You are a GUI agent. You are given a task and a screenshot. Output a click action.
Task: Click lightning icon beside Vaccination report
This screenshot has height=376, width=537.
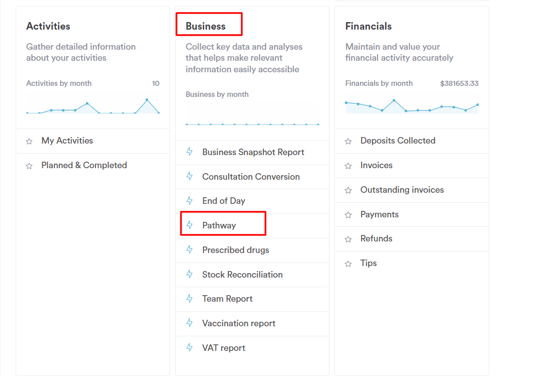[189, 323]
